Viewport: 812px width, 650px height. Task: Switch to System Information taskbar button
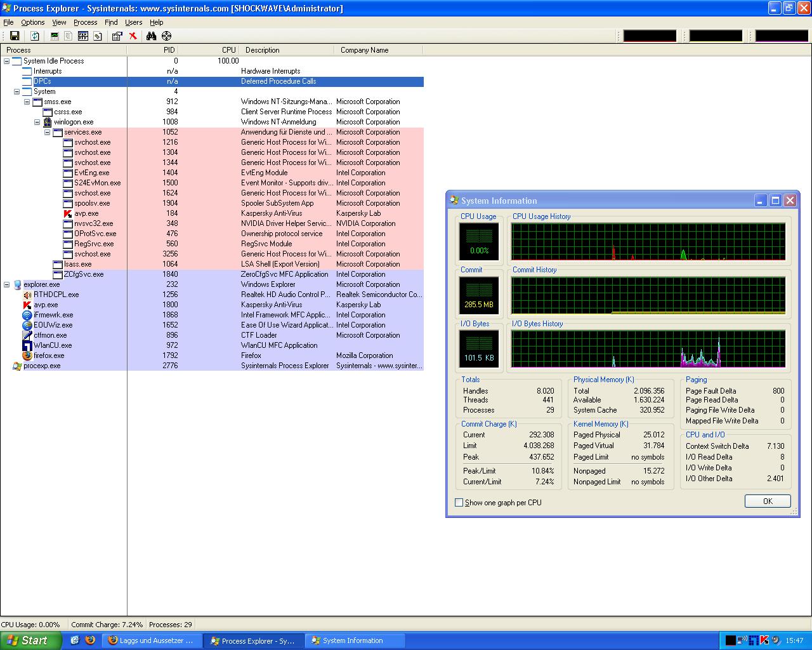pos(355,640)
